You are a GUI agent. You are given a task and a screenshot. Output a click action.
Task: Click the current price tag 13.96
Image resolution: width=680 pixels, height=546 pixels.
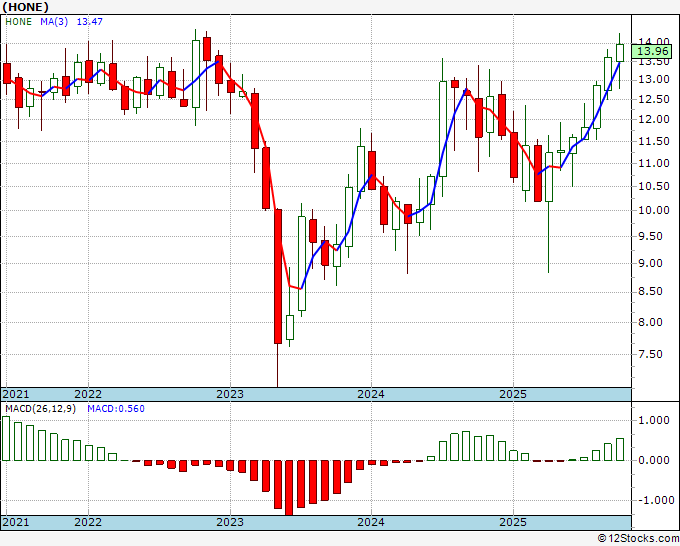653,52
